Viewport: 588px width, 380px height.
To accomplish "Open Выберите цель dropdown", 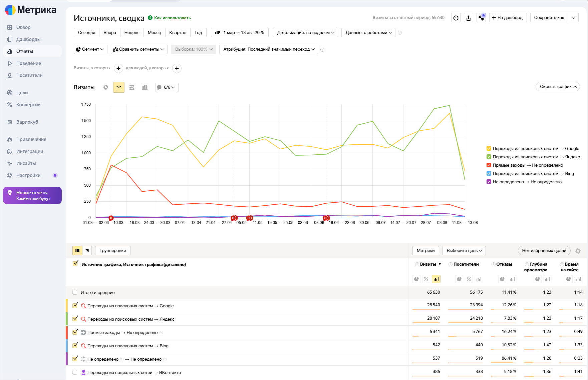I will [464, 251].
